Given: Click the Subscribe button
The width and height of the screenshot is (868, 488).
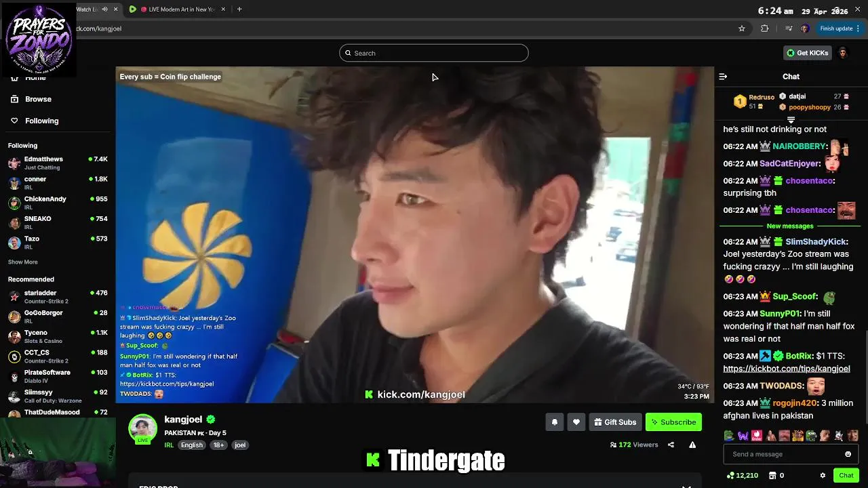Looking at the screenshot, I should (673, 422).
